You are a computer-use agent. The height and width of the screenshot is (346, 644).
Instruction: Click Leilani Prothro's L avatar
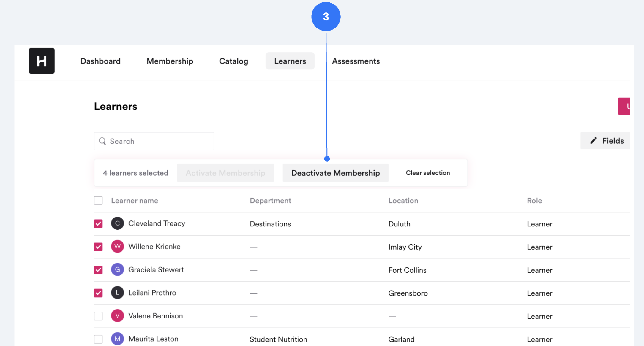click(x=117, y=293)
